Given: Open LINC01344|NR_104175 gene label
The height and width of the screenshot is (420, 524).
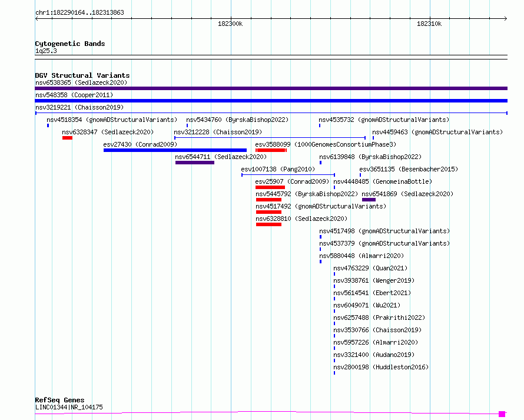Looking at the screenshot, I should [69, 407].
